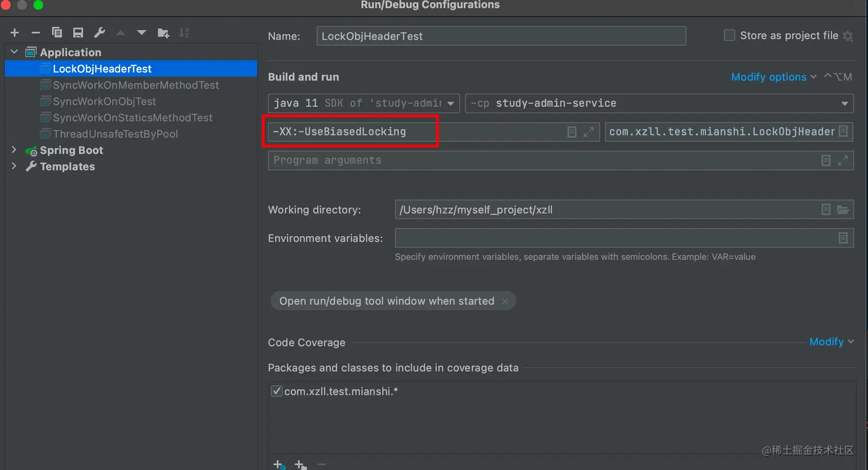Viewport: 868px width, 470px height.
Task: Remove 'Open run/debug tool window' chip
Action: coord(505,301)
